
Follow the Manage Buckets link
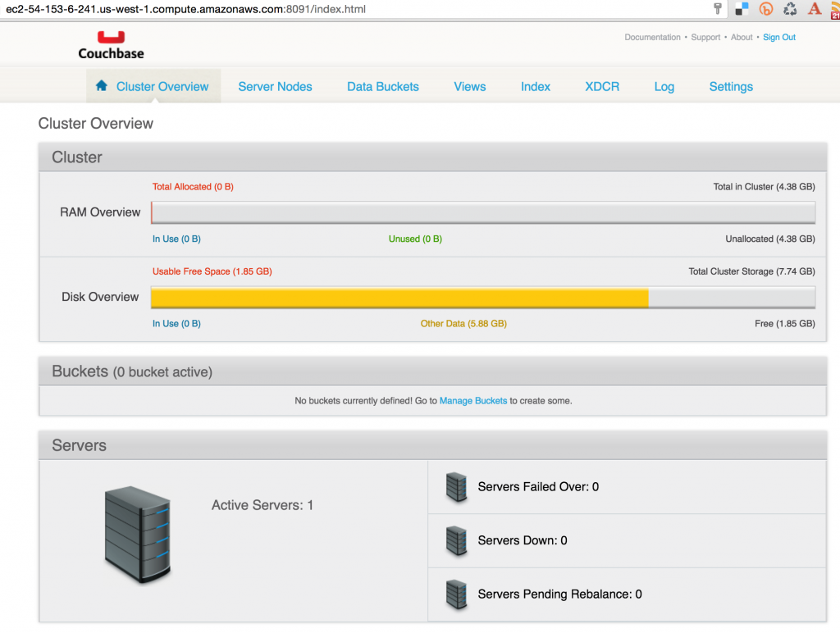click(472, 401)
